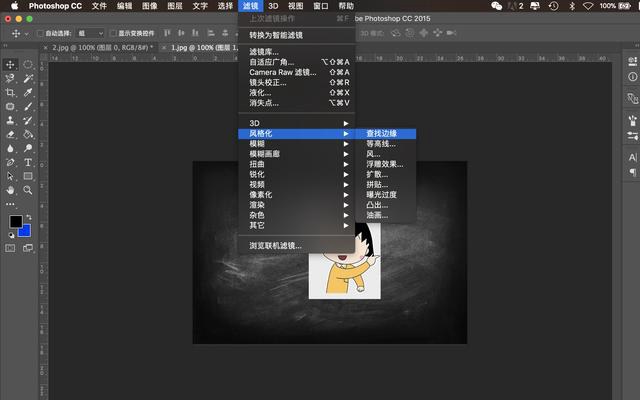640x400 pixels.
Task: Select the Clone Stamp tool
Action: pyautogui.click(x=10, y=120)
